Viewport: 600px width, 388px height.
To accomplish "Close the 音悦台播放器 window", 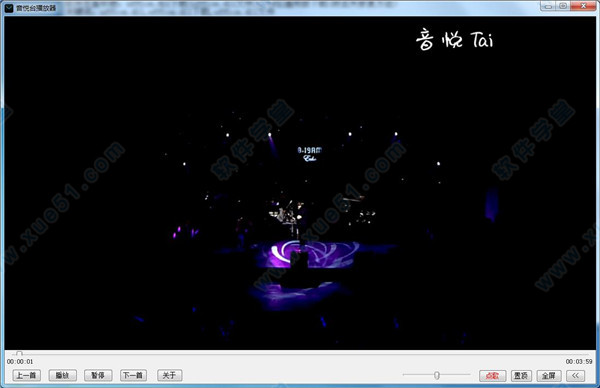I will pos(583,6).
